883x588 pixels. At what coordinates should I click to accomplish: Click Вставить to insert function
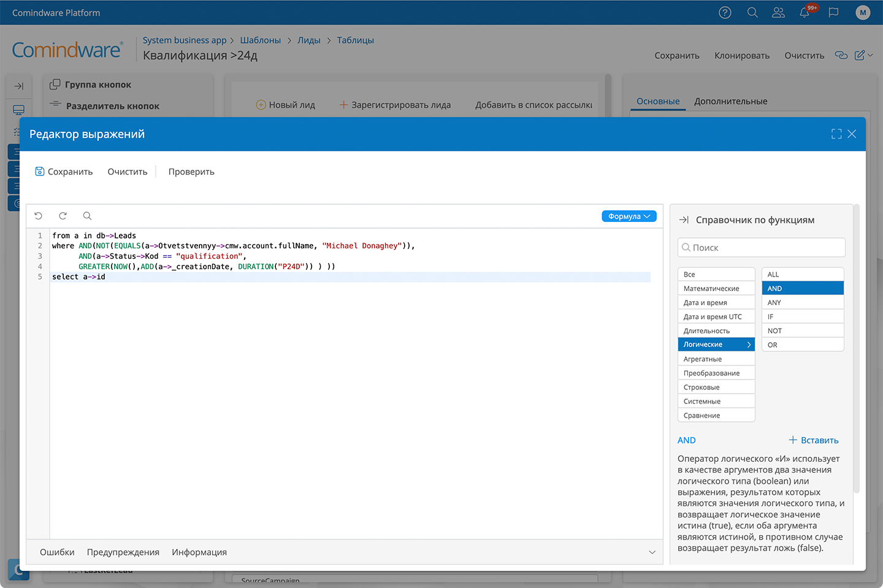pyautogui.click(x=814, y=440)
